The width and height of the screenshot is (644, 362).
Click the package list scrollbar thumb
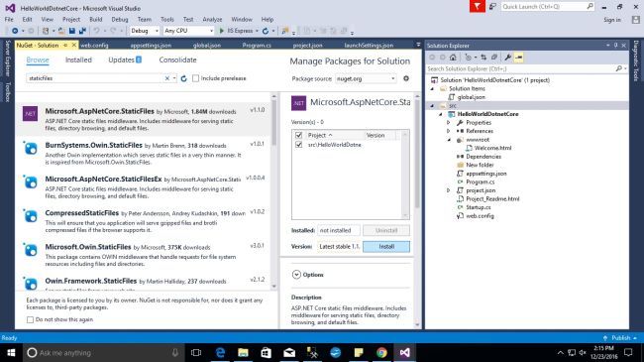[273, 123]
